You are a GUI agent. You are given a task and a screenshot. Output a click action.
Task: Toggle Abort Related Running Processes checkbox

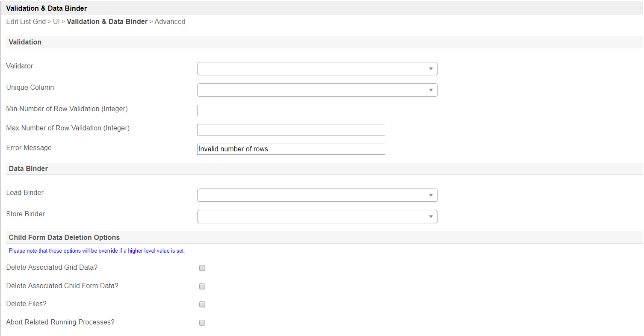[x=202, y=323]
